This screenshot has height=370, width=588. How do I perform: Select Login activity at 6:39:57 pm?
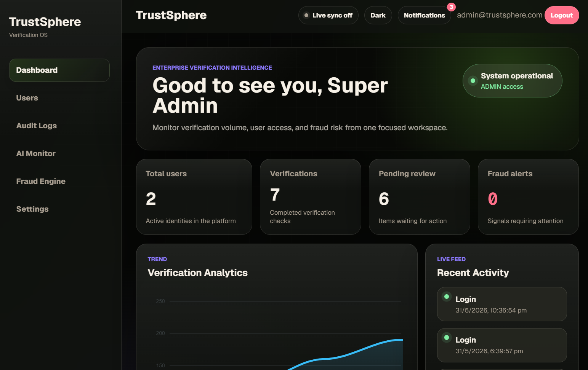point(502,345)
